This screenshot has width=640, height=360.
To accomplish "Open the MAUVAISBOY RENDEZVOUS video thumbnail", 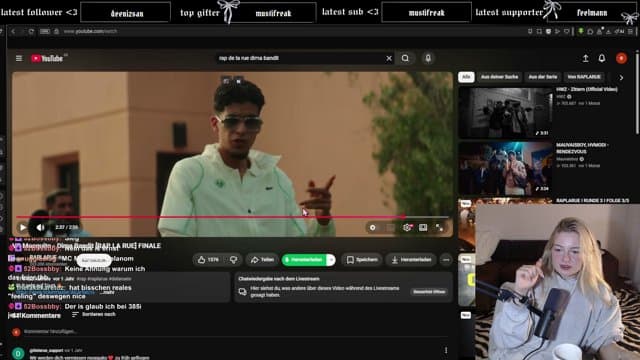I will pyautogui.click(x=505, y=168).
